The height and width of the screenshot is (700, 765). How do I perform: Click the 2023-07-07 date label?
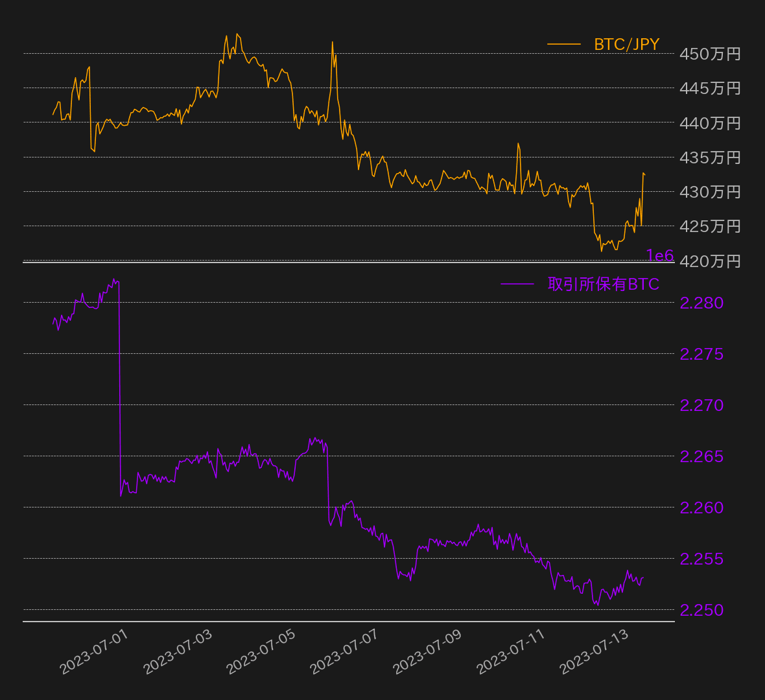coord(344,652)
